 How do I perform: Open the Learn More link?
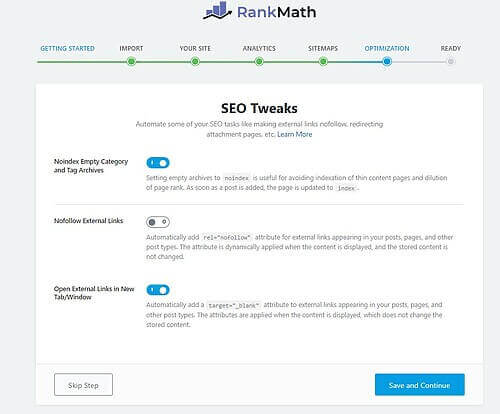coord(295,134)
